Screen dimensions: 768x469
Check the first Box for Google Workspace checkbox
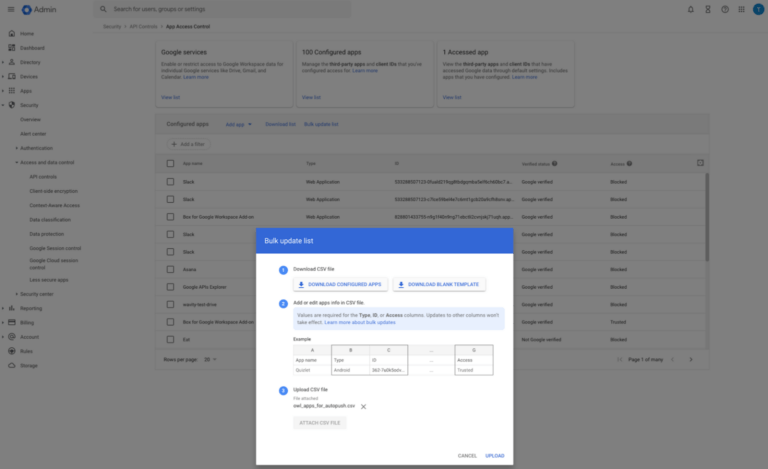[170, 217]
